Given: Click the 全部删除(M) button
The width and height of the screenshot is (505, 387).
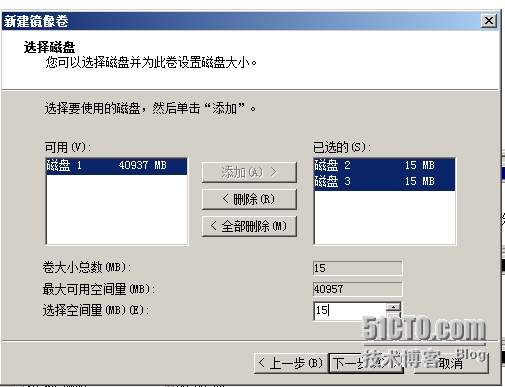Looking at the screenshot, I should (x=249, y=226).
